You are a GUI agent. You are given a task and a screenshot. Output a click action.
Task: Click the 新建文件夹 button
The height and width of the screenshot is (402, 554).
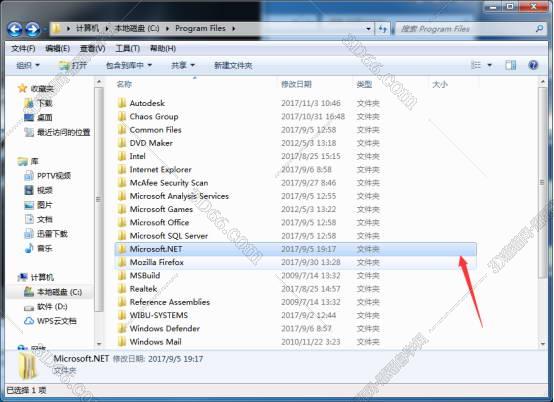[233, 65]
